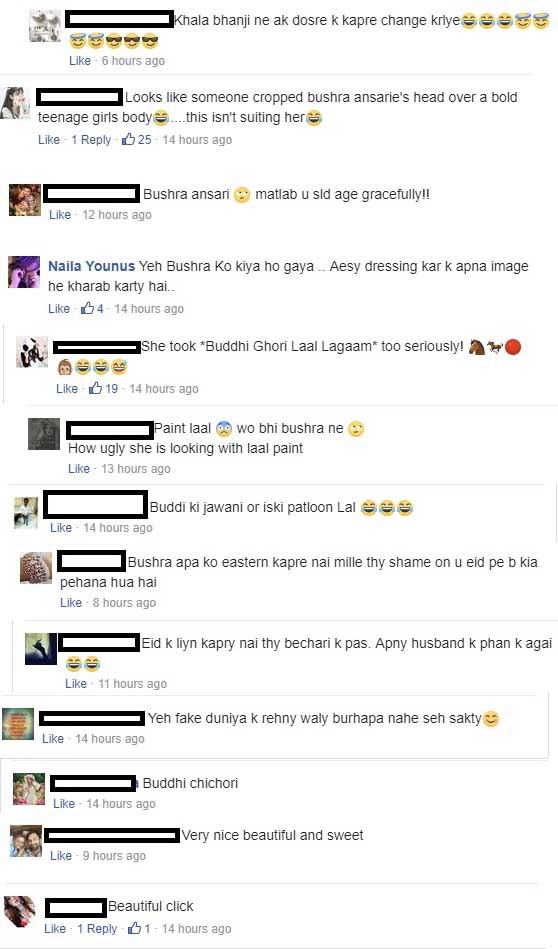Viewport: 558px width, 949px height.
Task: Like the Paint laal comment
Action: 79,468
